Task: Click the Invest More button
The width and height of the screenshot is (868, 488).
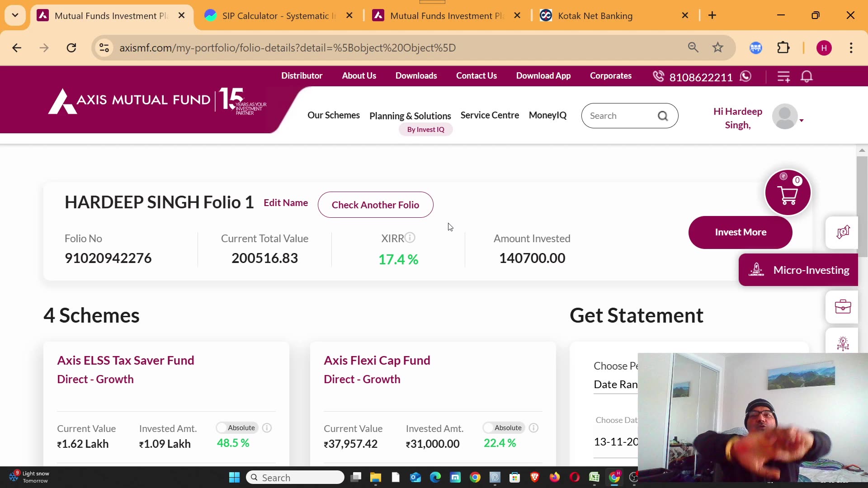Action: click(740, 232)
